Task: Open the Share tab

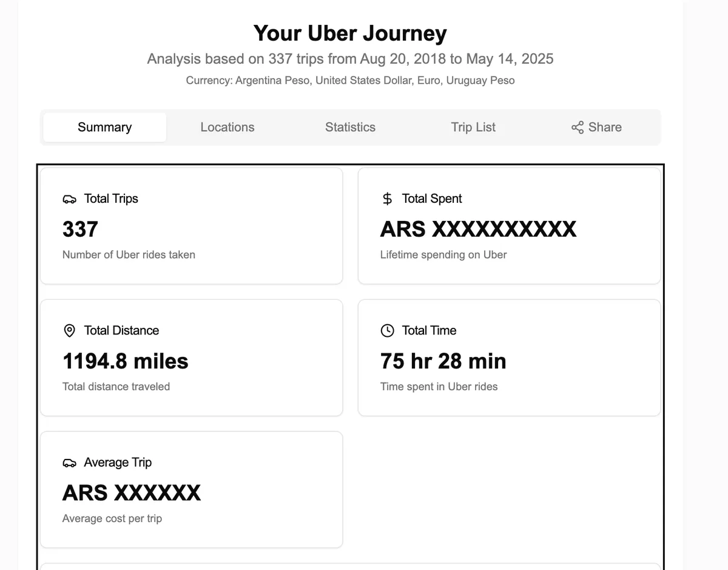Action: pyautogui.click(x=596, y=127)
